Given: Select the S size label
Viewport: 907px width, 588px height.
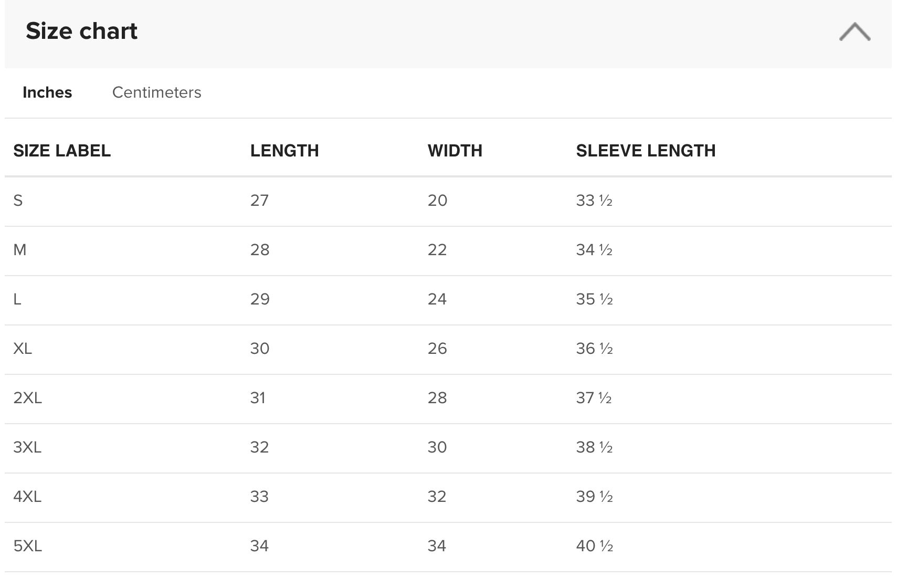Looking at the screenshot, I should tap(18, 201).
